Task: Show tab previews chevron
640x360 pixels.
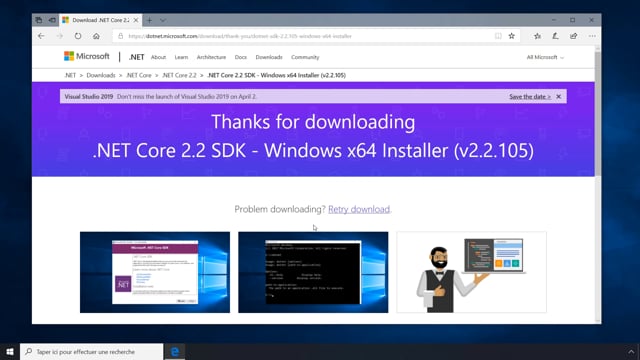Action: pos(163,20)
